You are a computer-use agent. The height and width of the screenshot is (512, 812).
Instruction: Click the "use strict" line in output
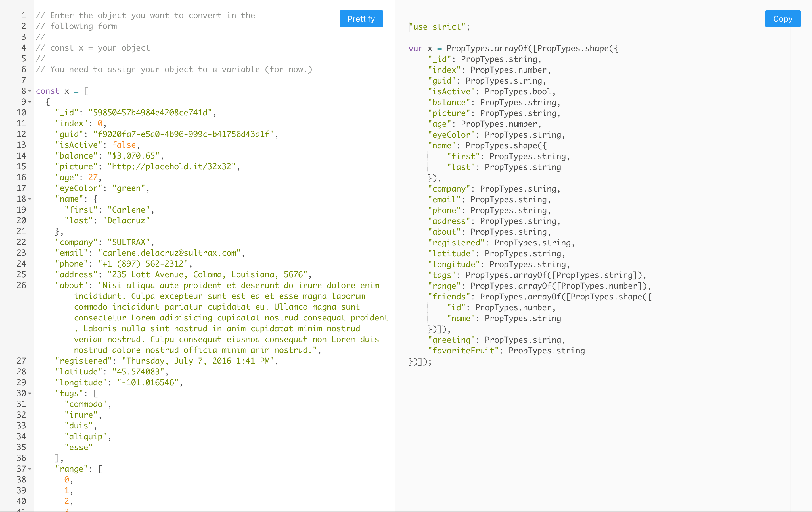439,27
